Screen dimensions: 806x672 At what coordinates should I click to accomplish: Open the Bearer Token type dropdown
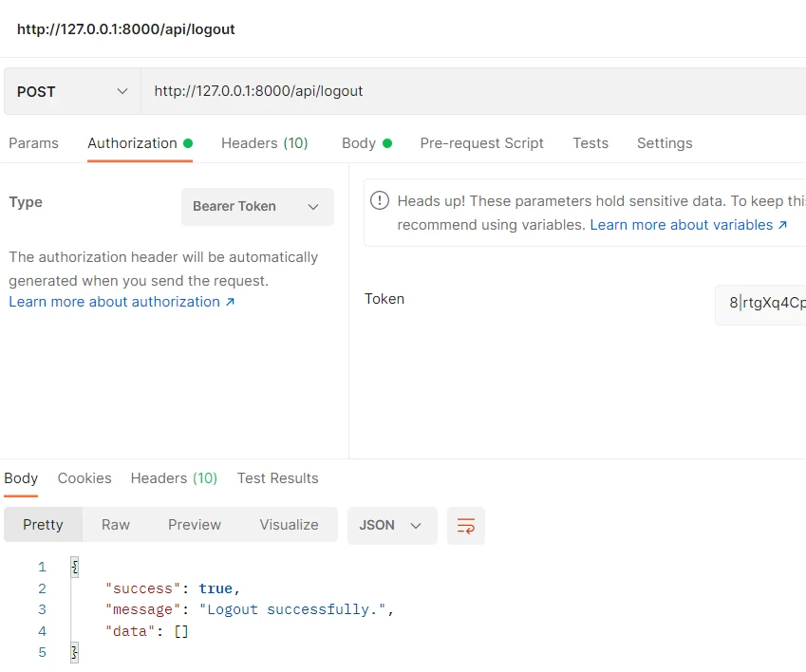pyautogui.click(x=256, y=206)
